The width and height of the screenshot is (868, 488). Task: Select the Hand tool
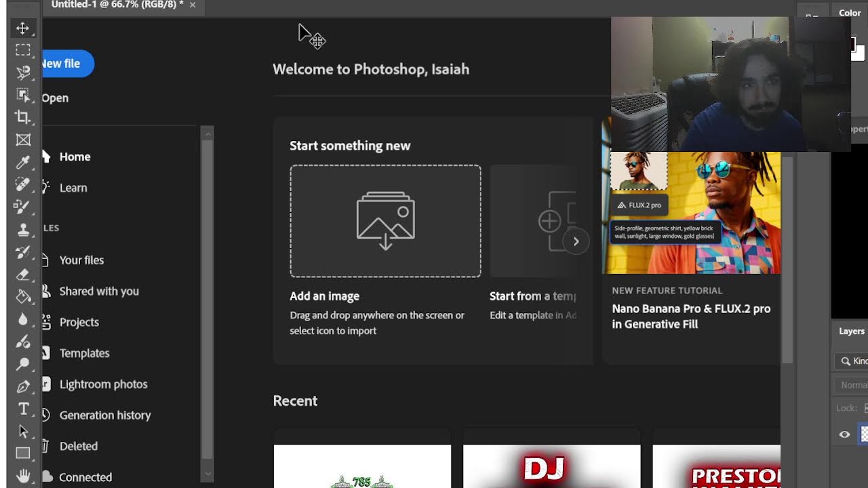[23, 476]
